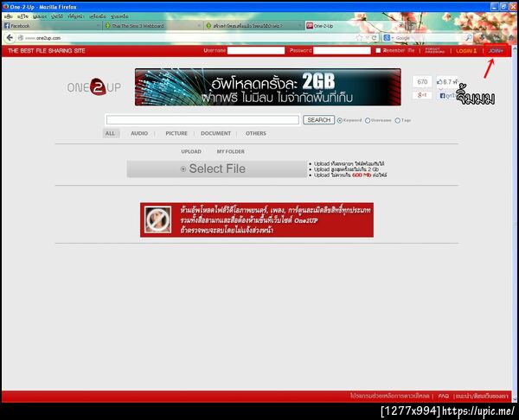This screenshot has height=420, width=519.
Task: Open the fourth (History) menu in menu bar
Action: pos(57,16)
